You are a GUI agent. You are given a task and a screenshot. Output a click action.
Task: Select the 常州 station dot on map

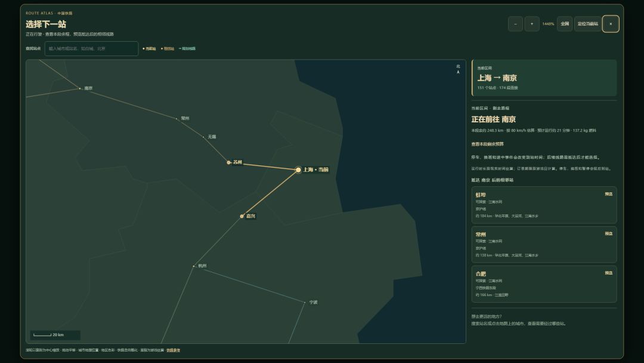(177, 118)
